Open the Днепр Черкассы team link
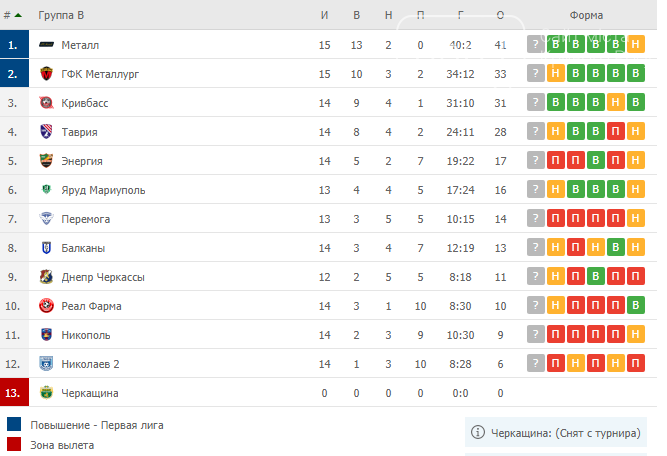This screenshot has height=456, width=667. coord(103,277)
